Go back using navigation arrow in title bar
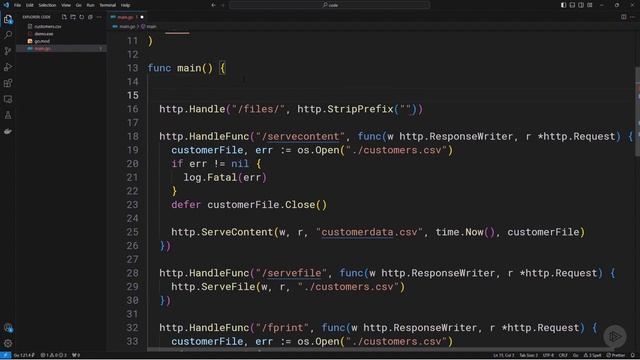The image size is (640, 360). click(213, 5)
